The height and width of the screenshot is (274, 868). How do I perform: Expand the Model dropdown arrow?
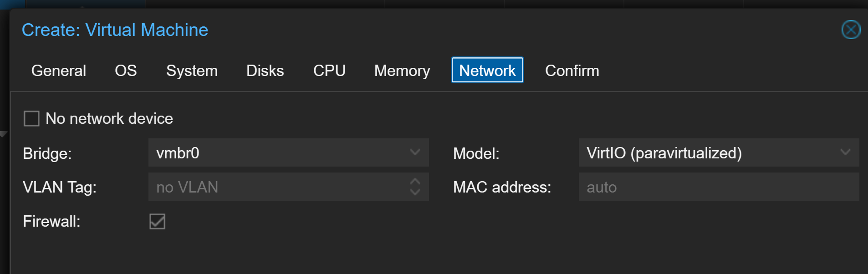(x=845, y=152)
